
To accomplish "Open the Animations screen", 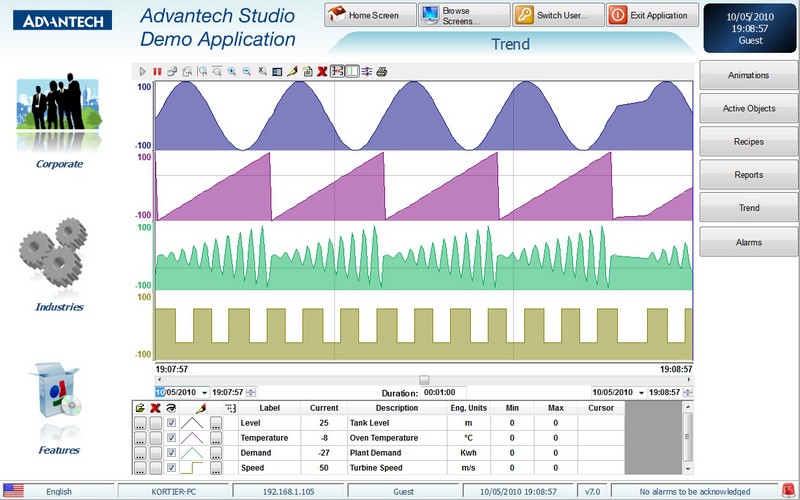I will point(748,76).
